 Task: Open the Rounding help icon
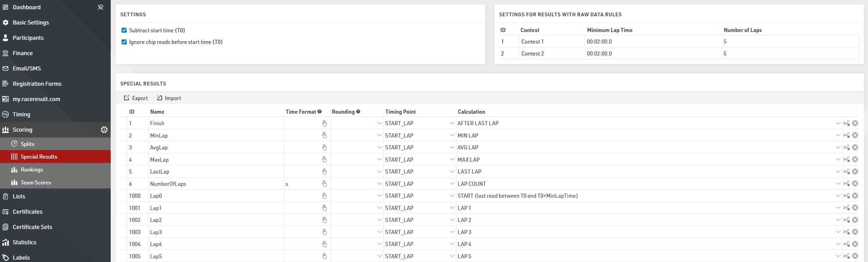(358, 112)
